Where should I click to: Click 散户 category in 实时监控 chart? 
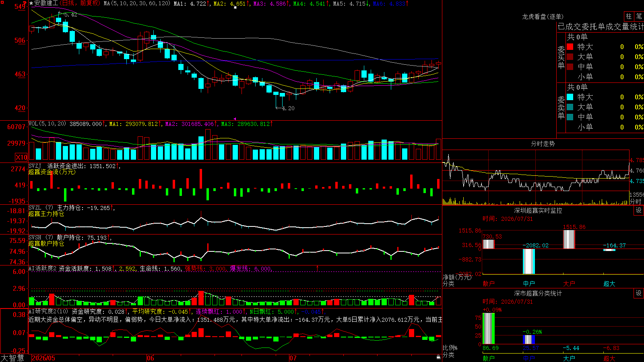(x=489, y=284)
